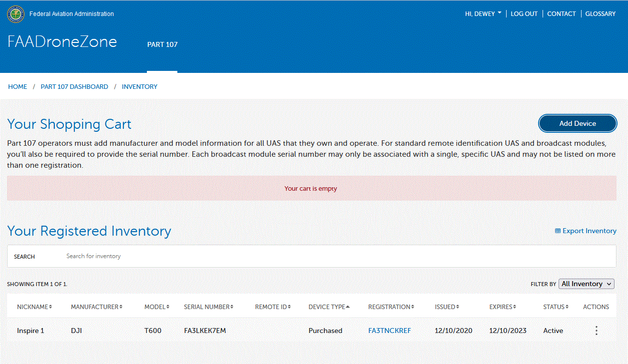The width and height of the screenshot is (628, 364).
Task: Expand the Filter By All Inventory dropdown
Action: click(586, 284)
